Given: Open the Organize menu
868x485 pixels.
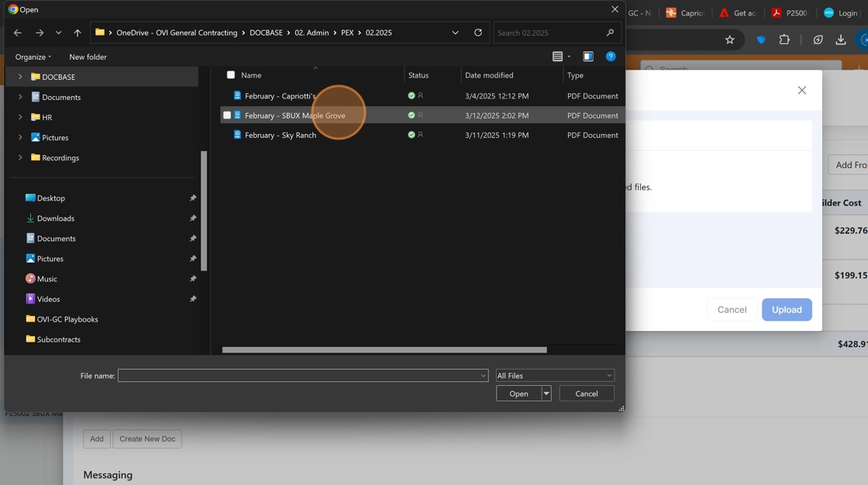Looking at the screenshot, I should [x=33, y=57].
